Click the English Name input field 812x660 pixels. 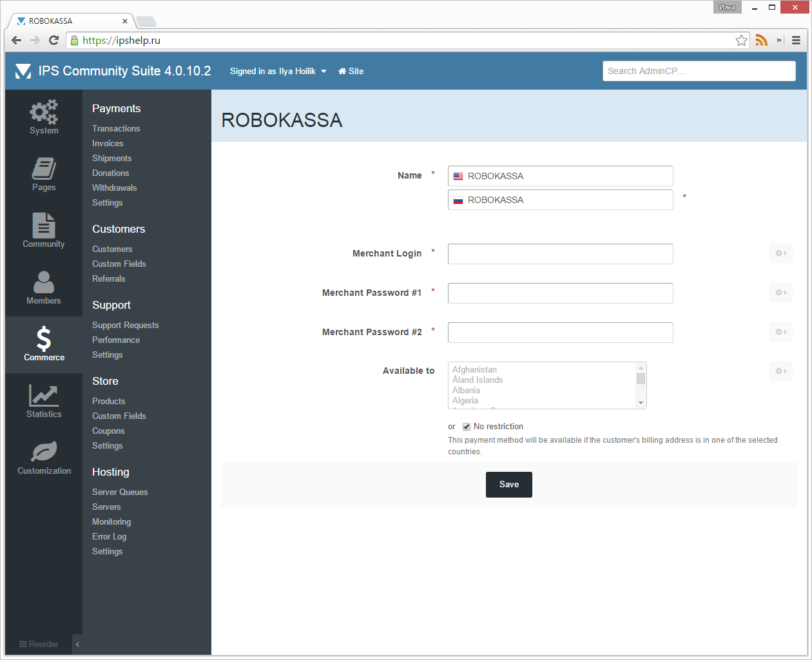point(561,176)
